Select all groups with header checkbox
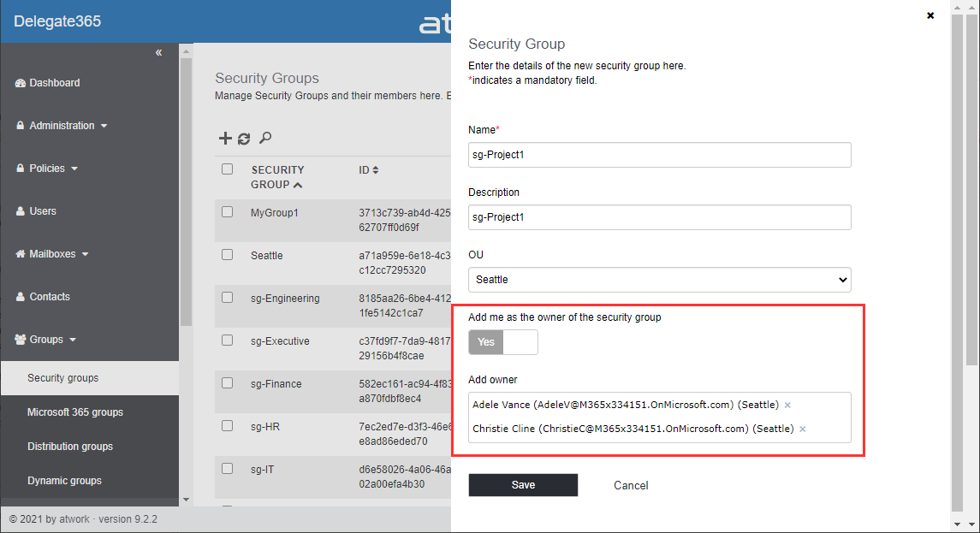The height and width of the screenshot is (533, 980). [228, 169]
